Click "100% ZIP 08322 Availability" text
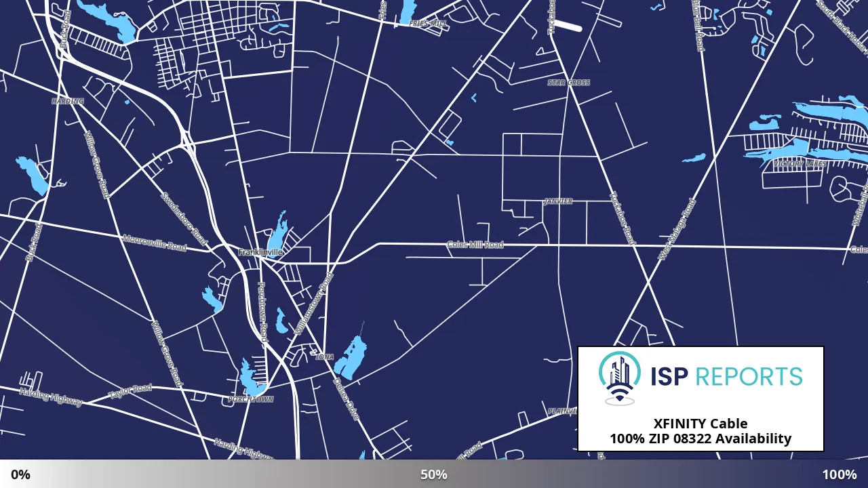Image resolution: width=868 pixels, height=488 pixels. coord(701,439)
